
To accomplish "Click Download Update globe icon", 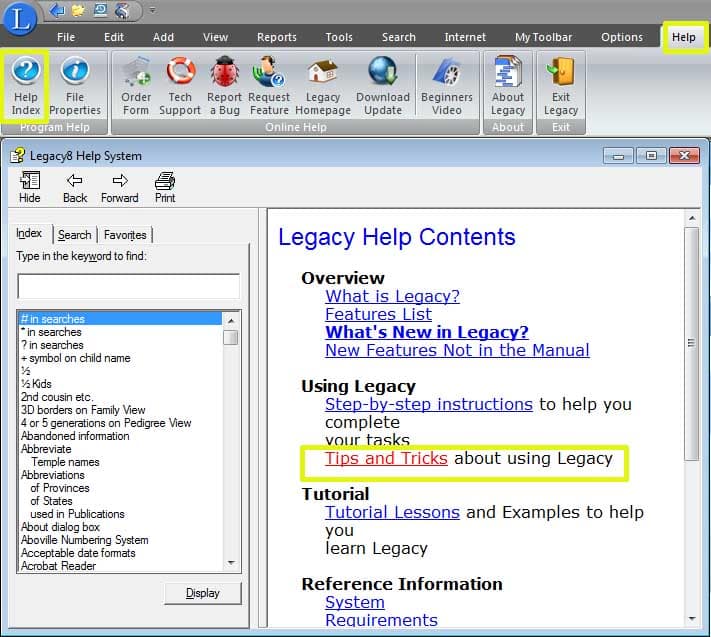I will 383,85.
